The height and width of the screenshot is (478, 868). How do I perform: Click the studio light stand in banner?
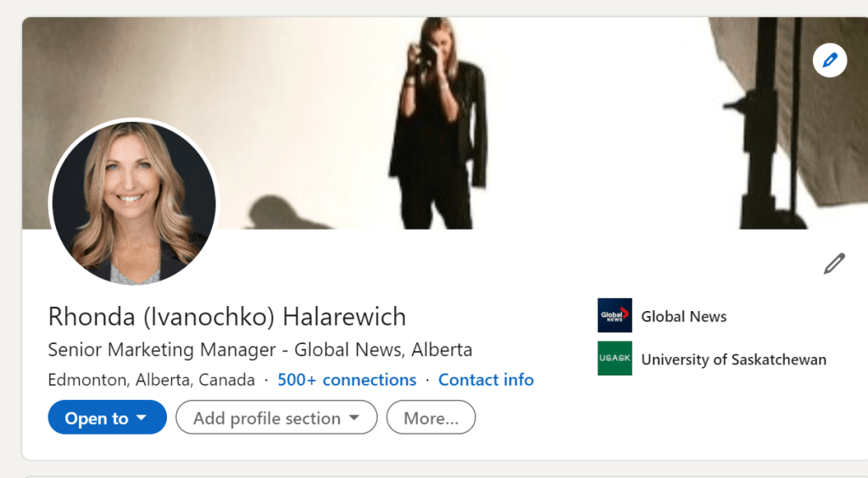click(x=770, y=127)
